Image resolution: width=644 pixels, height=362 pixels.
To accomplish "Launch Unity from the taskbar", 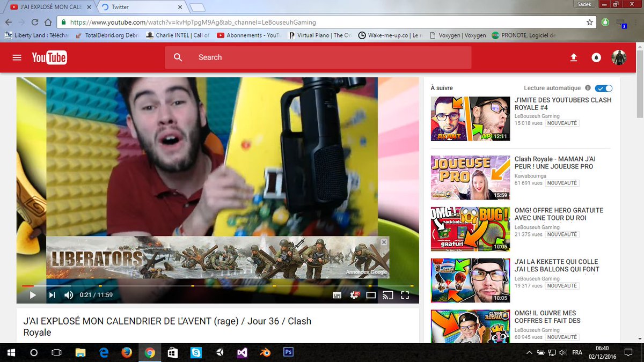I will pyautogui.click(x=219, y=352).
